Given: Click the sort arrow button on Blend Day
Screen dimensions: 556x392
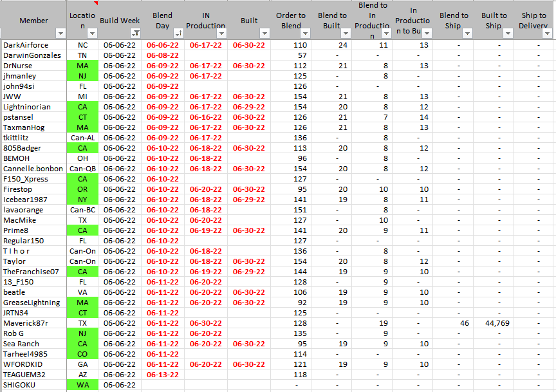Looking at the screenshot, I should tap(178, 33).
